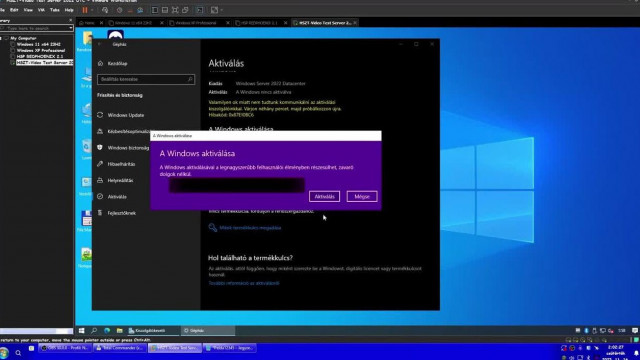Click the show library sidebar view icon
The image size is (640, 360).
(155, 10)
